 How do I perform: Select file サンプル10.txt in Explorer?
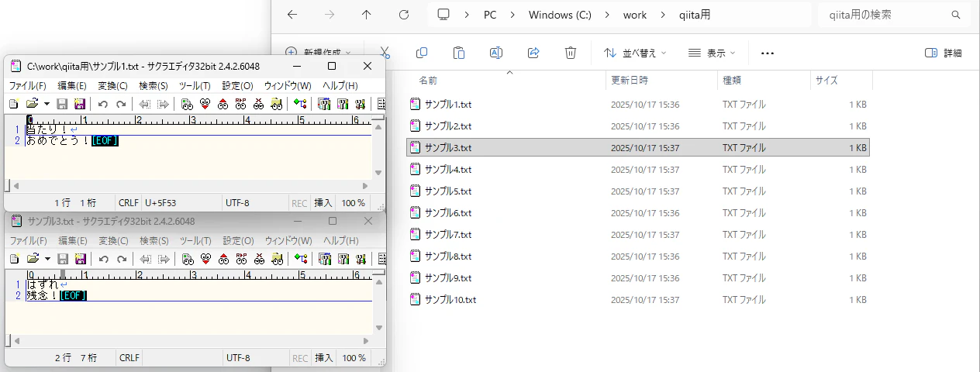tap(637, 299)
